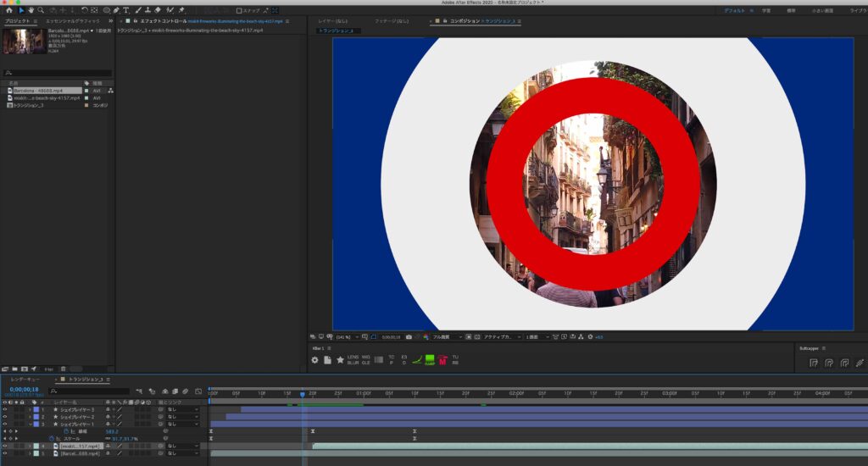Click the Project panel search field
The height and width of the screenshot is (466, 868).
click(58, 73)
